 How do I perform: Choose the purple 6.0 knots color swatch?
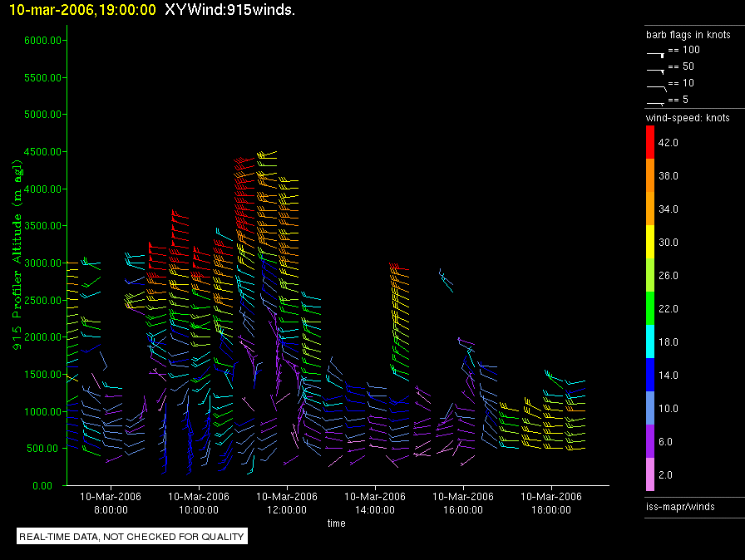[x=651, y=442]
